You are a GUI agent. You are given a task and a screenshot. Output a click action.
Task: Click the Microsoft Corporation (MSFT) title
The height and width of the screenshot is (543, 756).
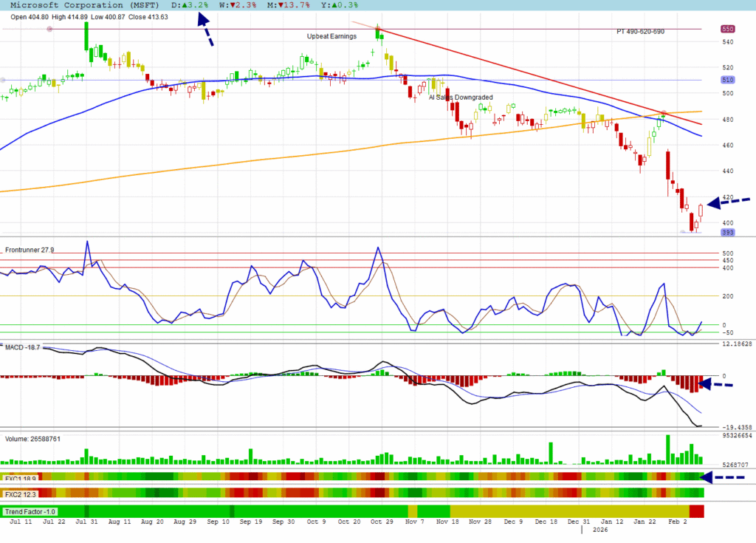pos(81,5)
